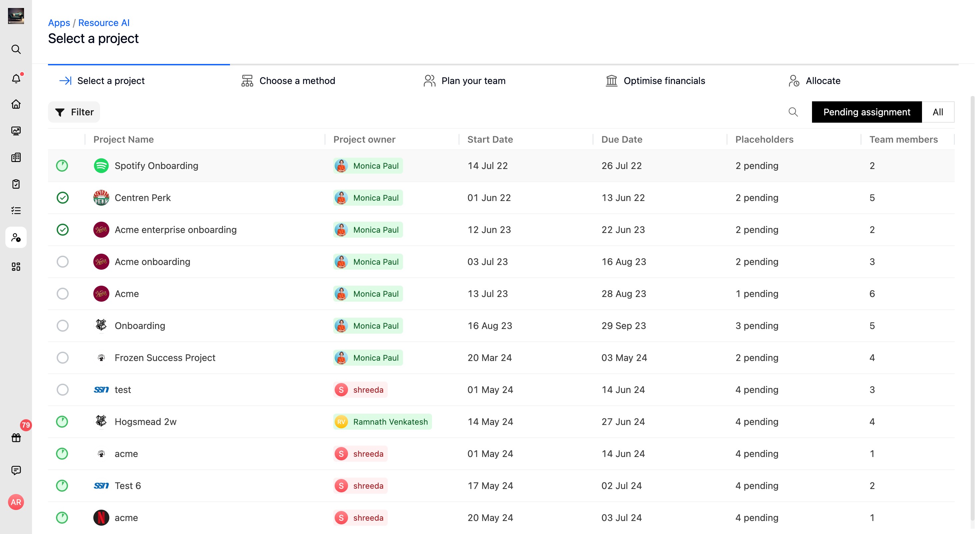The width and height of the screenshot is (980, 534).
Task: Select the Onboarding project radio button
Action: tap(62, 326)
